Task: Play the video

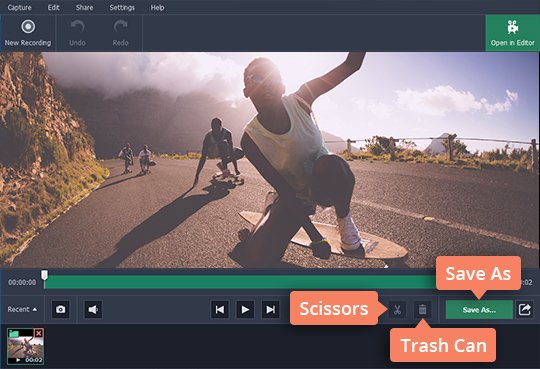Action: (245, 309)
